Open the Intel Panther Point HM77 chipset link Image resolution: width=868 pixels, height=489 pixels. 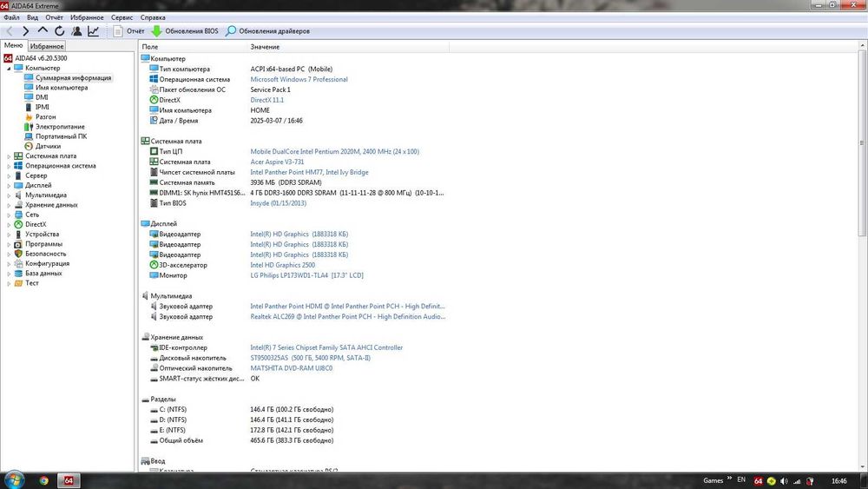tap(309, 172)
